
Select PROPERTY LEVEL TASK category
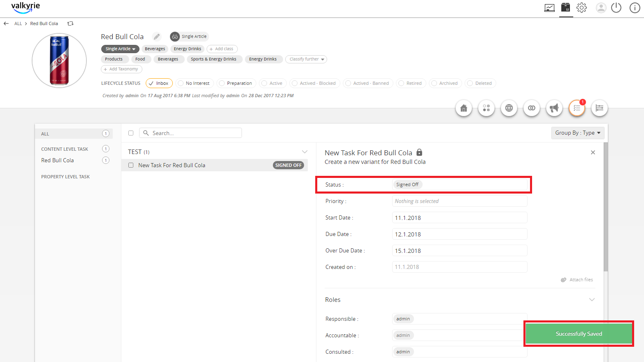65,177
